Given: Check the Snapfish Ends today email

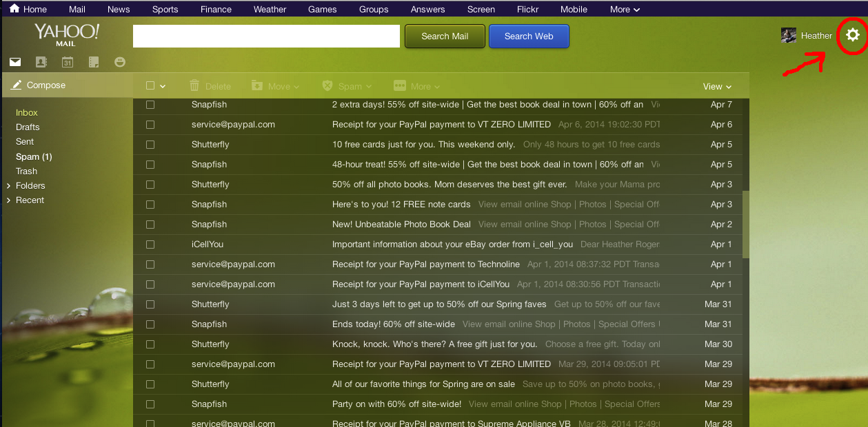Looking at the screenshot, I should 150,324.
